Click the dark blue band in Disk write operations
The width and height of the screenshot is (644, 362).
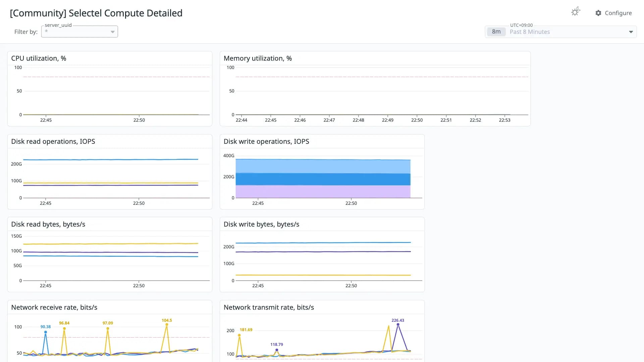coord(323,179)
